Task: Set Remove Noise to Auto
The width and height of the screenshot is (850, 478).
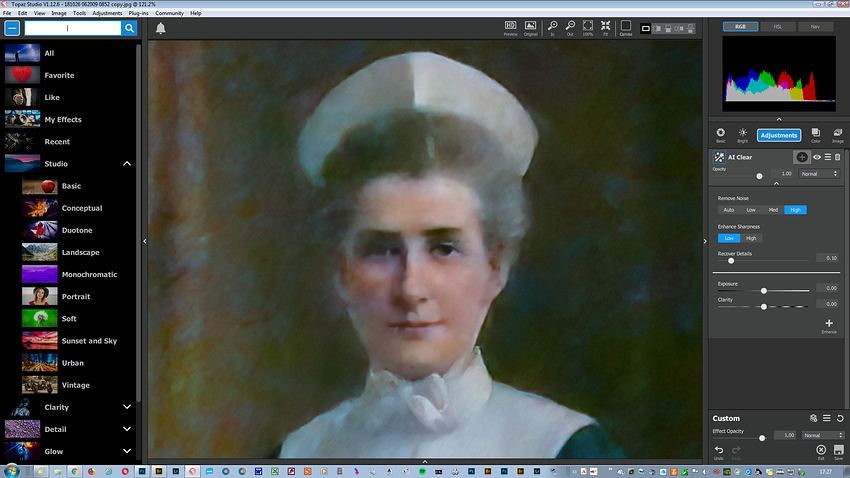Action: [x=729, y=210]
